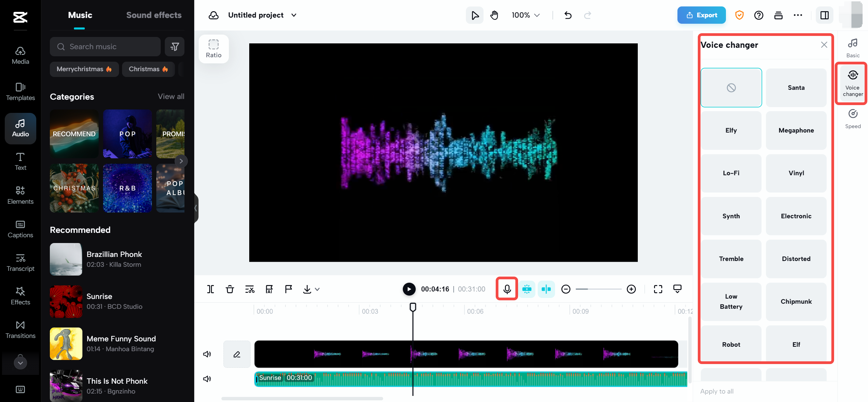Select the Chipmunk voice effect

click(796, 301)
